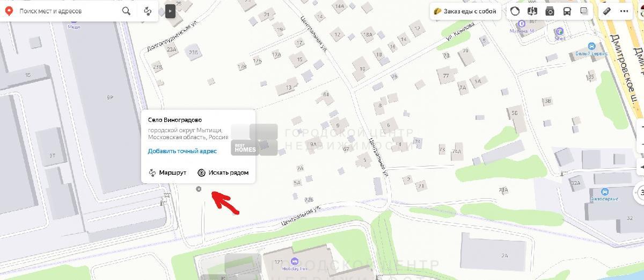Toggle the traffic layer icon
The width and height of the screenshot is (644, 280).
tap(515, 11)
